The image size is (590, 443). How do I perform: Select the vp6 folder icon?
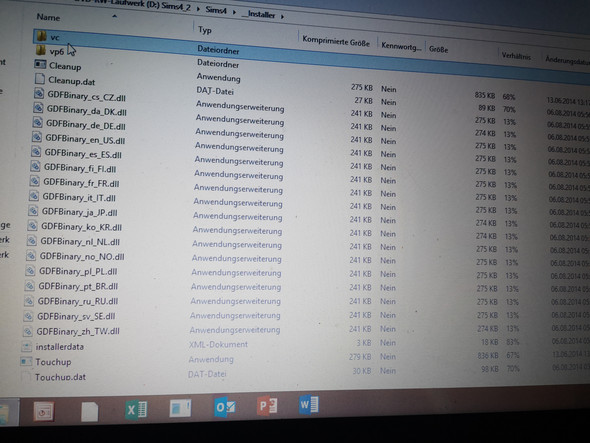click(41, 50)
